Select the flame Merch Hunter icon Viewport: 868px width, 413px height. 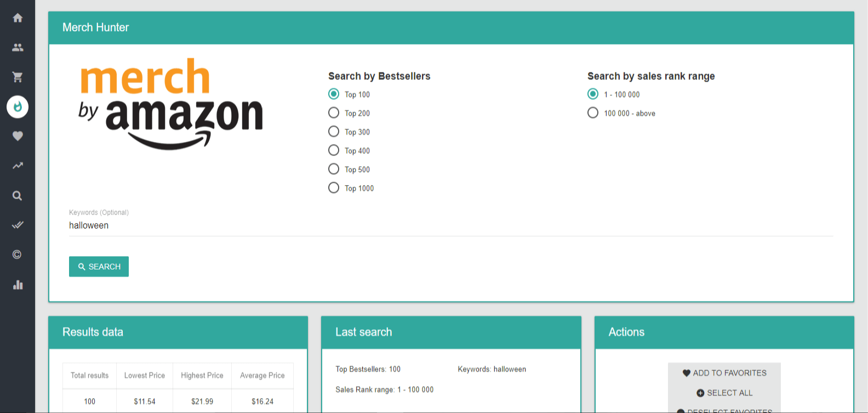point(18,106)
